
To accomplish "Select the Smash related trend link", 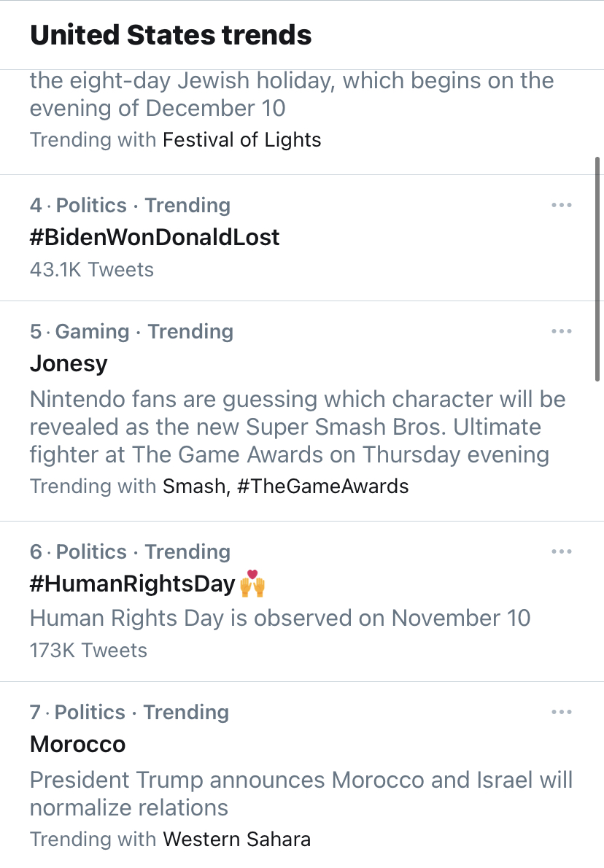I will click(194, 487).
